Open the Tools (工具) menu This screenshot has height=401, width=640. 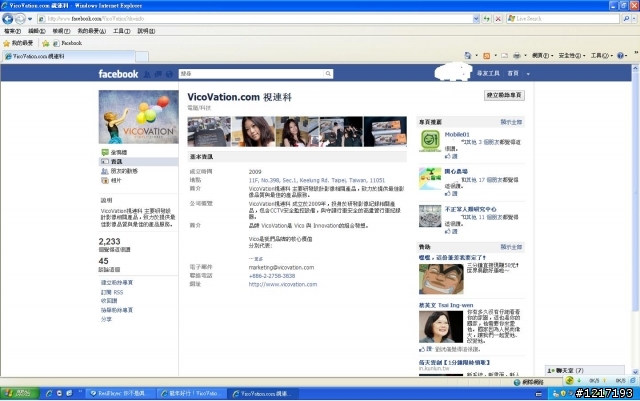point(121,31)
